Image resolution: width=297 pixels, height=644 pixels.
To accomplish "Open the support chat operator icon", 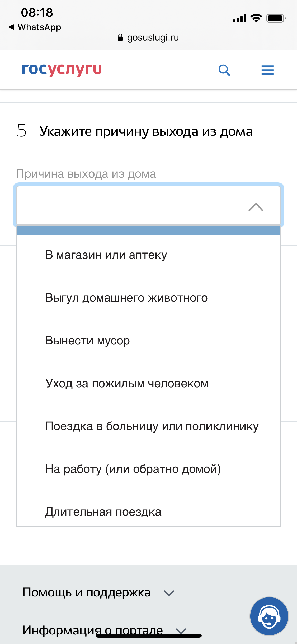I will pos(269,616).
